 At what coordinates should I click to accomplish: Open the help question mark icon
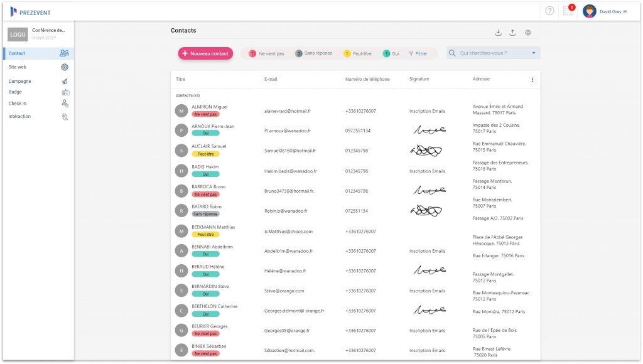tap(549, 11)
